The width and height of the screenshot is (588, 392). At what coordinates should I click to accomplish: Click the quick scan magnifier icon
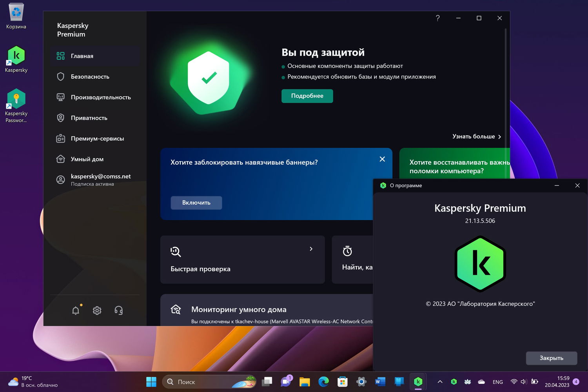pos(176,252)
